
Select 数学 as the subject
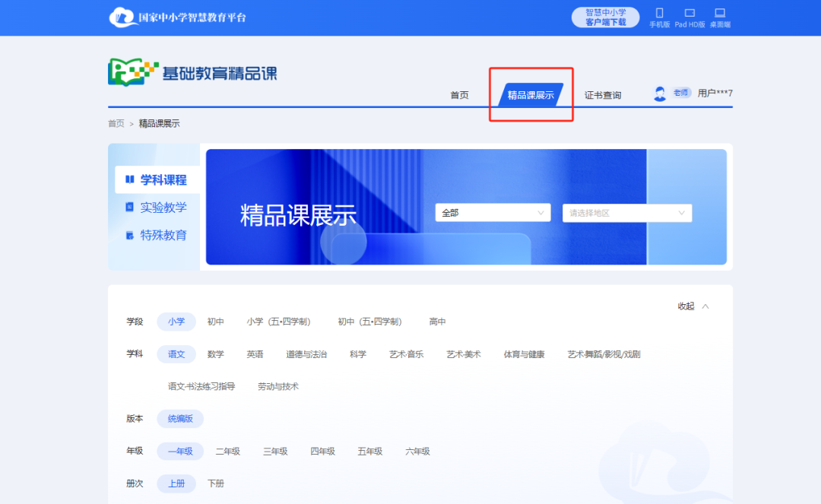[x=216, y=354]
